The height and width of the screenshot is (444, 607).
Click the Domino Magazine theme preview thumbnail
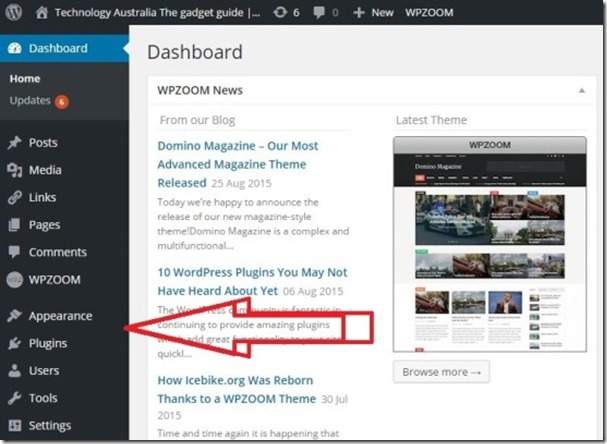pos(490,244)
